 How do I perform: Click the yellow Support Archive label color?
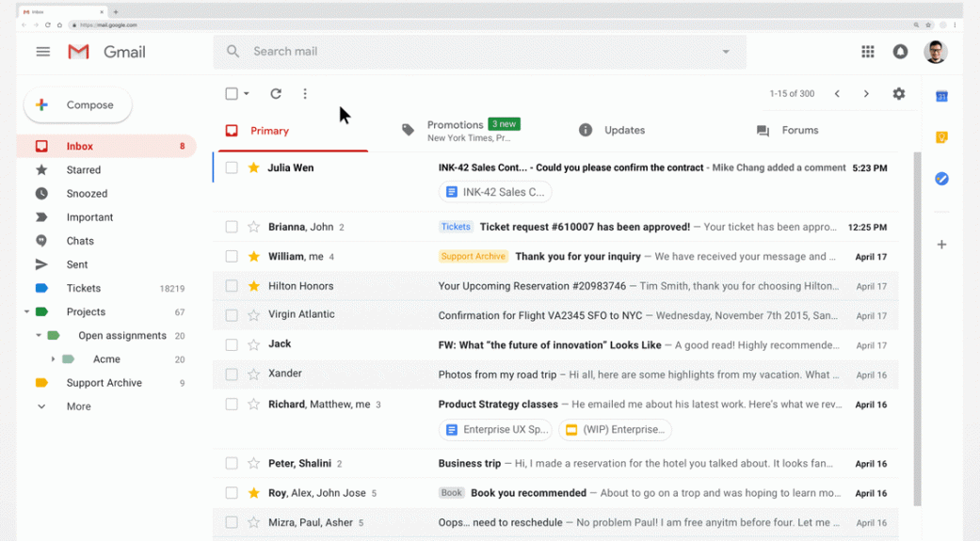[41, 383]
